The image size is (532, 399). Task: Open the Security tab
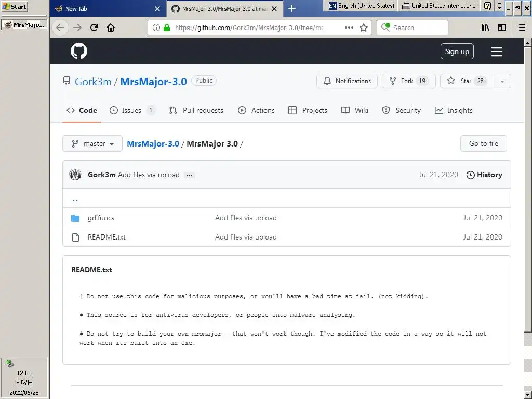click(402, 110)
